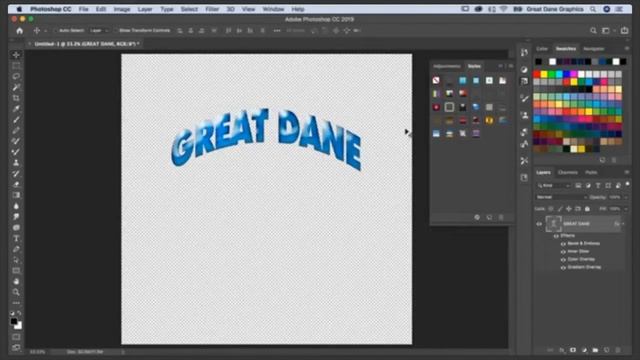Click the add layer mask icon
Image resolution: width=640 pixels, height=360 pixels.
point(573,350)
